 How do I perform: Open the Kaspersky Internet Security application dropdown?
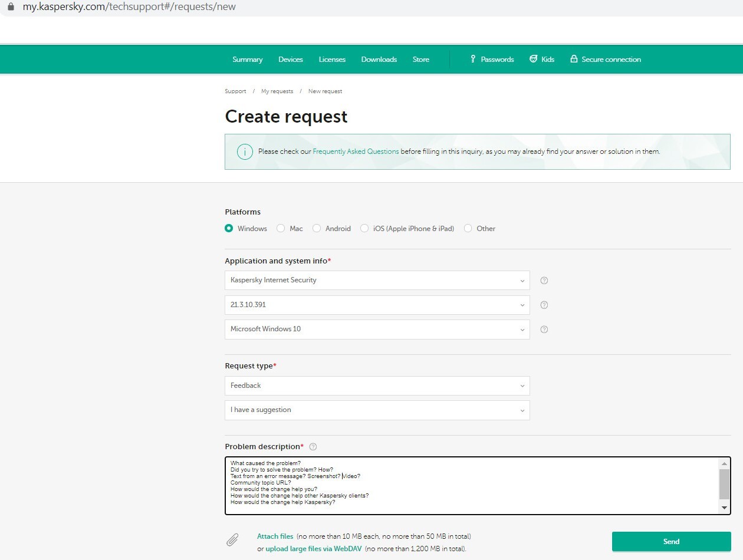(377, 281)
